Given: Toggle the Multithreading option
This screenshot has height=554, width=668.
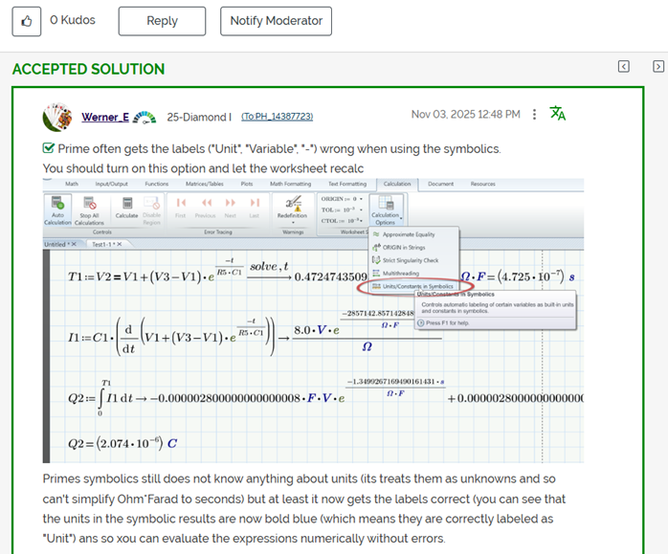Looking at the screenshot, I should point(400,273).
